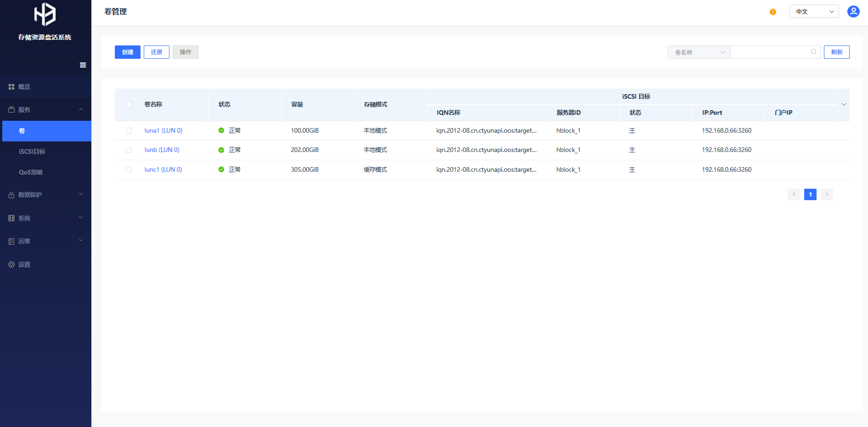Select the lunb row checkbox
This screenshot has height=427, width=868.
pos(129,150)
